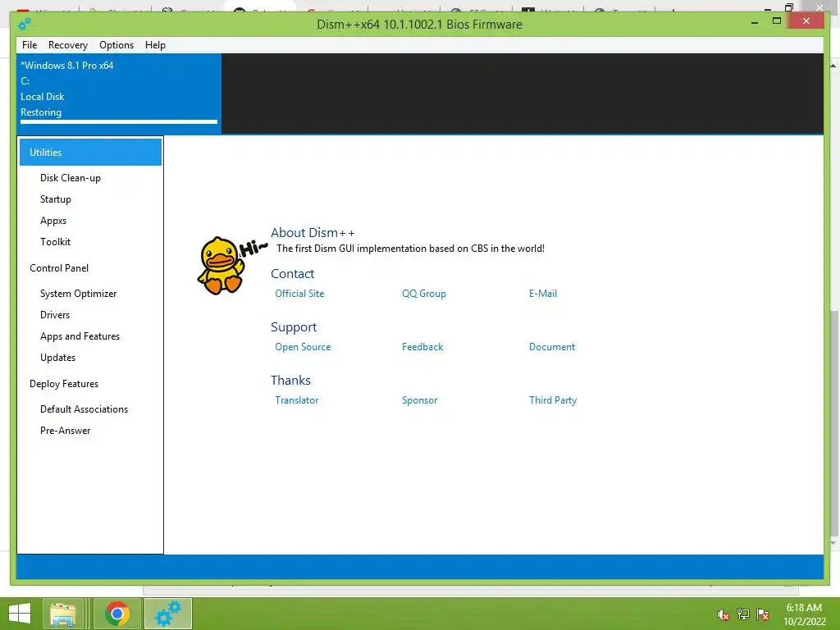Click the yellow duck mascot image
The height and width of the screenshot is (630, 840).
coord(221,266)
